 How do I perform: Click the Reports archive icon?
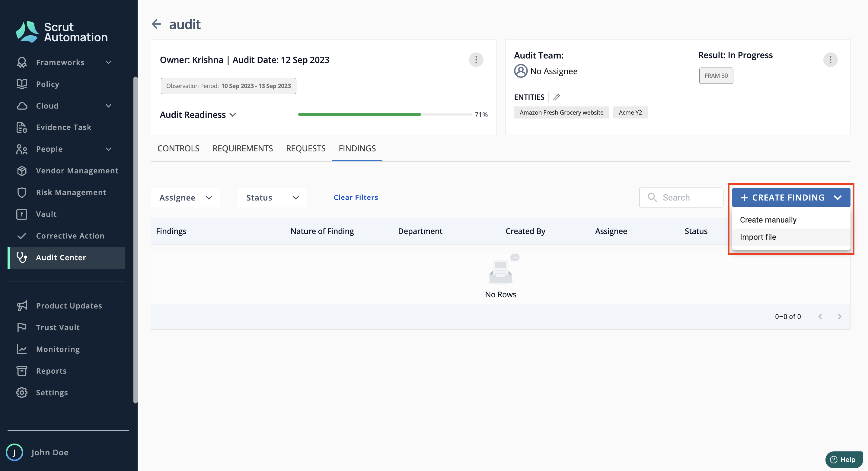22,371
